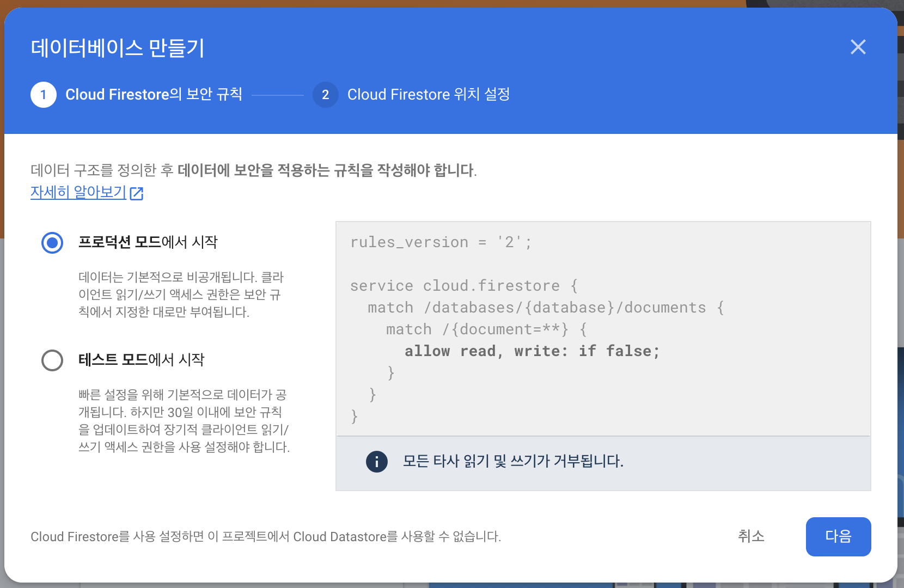Click the "rules_version = '2';" code line
Image resolution: width=904 pixels, height=588 pixels.
click(x=441, y=242)
